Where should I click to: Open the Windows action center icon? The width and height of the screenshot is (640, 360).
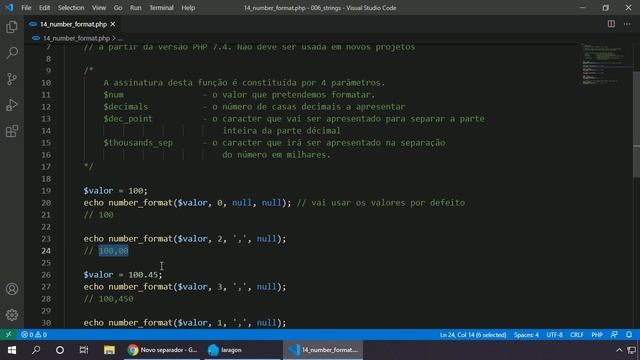(632, 350)
